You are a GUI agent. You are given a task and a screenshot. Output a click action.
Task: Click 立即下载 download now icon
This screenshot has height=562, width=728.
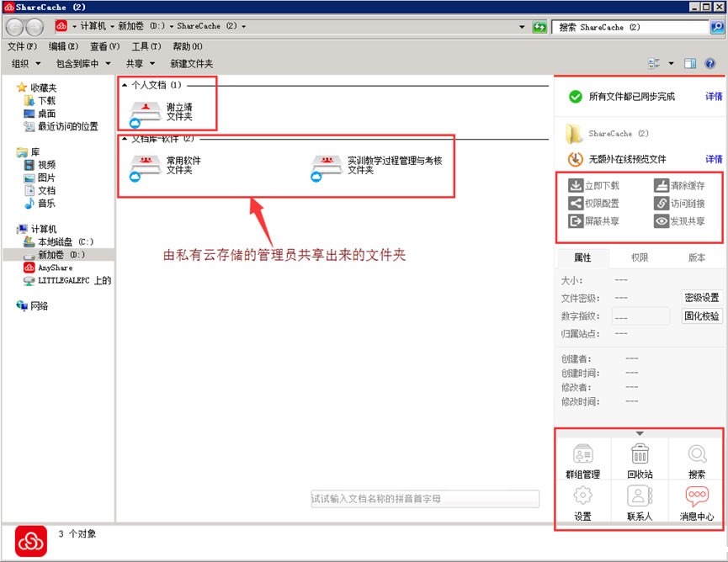coord(577,185)
